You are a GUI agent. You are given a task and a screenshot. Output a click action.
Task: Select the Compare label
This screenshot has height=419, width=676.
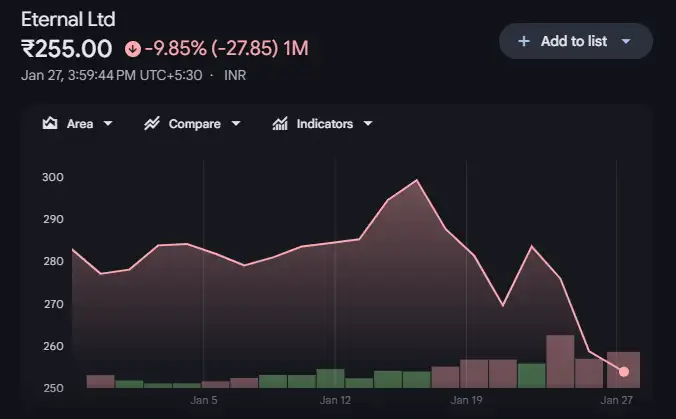(x=194, y=124)
